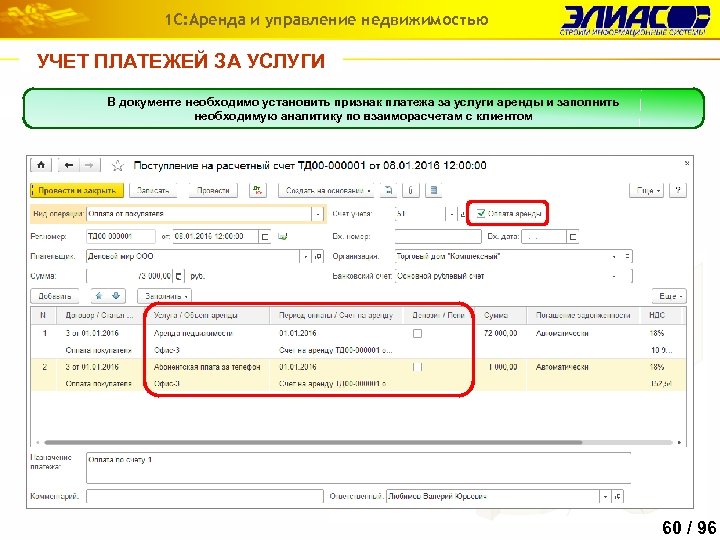Screen dimensions: 720x540
Task: Click Назначение платежа text field
Action: [x=358, y=468]
